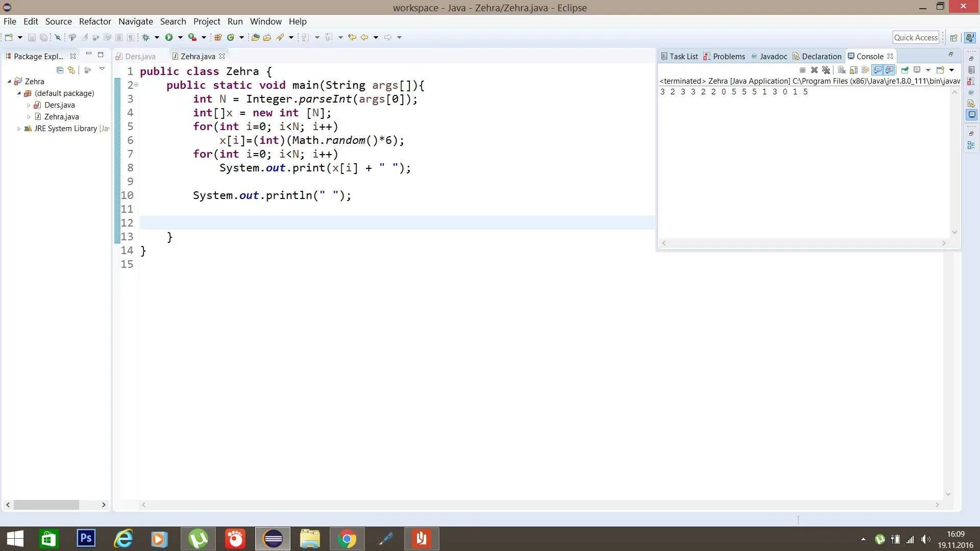Viewport: 980px width, 551px height.
Task: Click Remove All Terminated Launches icon
Action: pyautogui.click(x=826, y=70)
